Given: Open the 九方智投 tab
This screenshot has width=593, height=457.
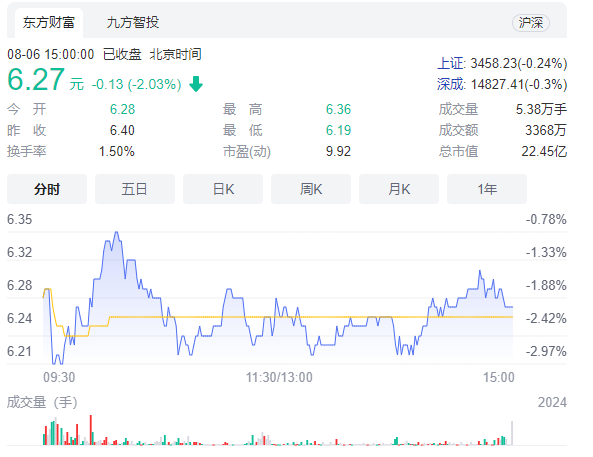Looking at the screenshot, I should [x=133, y=23].
